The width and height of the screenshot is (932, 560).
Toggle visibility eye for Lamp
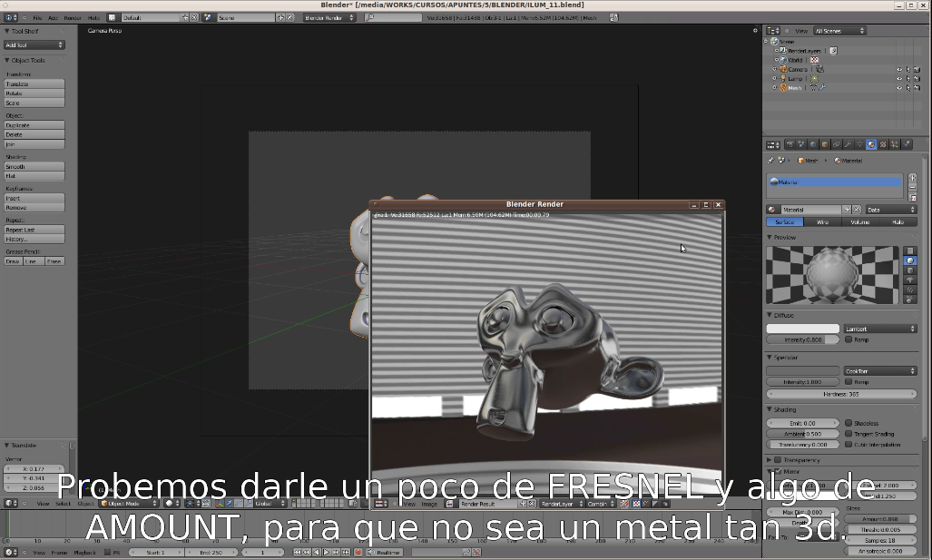[x=898, y=78]
